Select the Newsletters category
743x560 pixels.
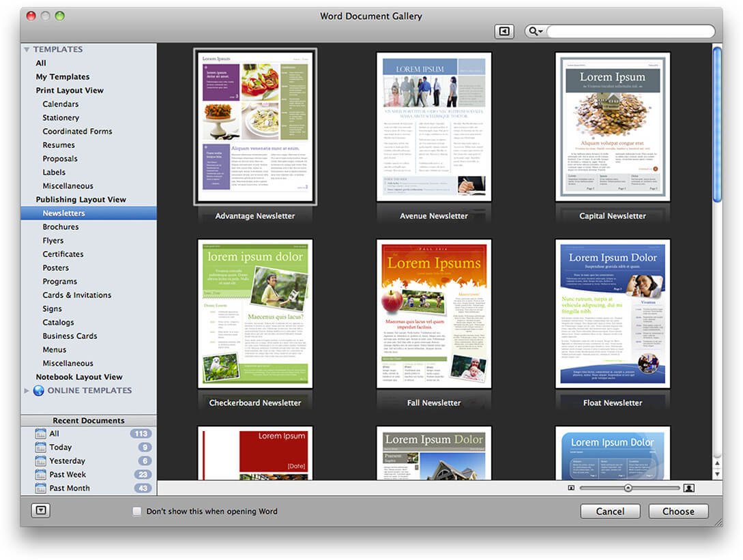[63, 213]
